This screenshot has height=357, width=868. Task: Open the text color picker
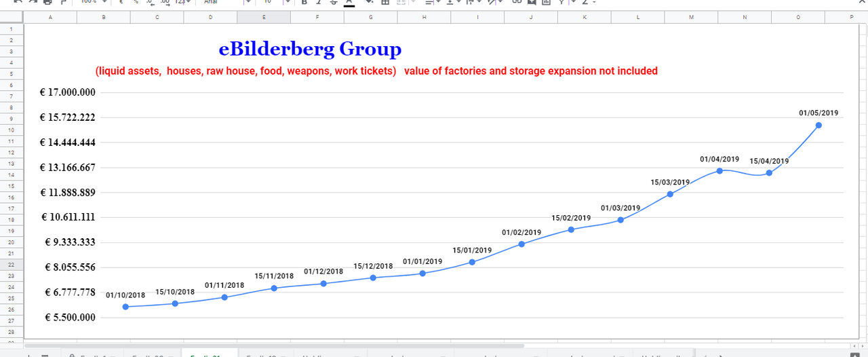(349, 2)
